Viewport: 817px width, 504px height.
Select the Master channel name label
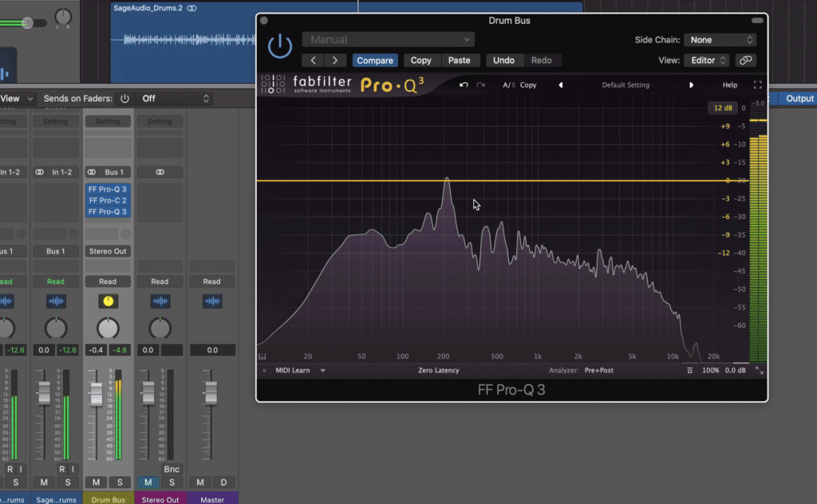[212, 499]
